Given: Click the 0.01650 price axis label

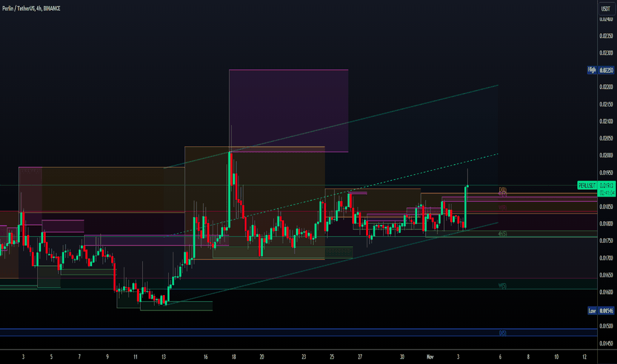Looking at the screenshot, I should tap(606, 275).
